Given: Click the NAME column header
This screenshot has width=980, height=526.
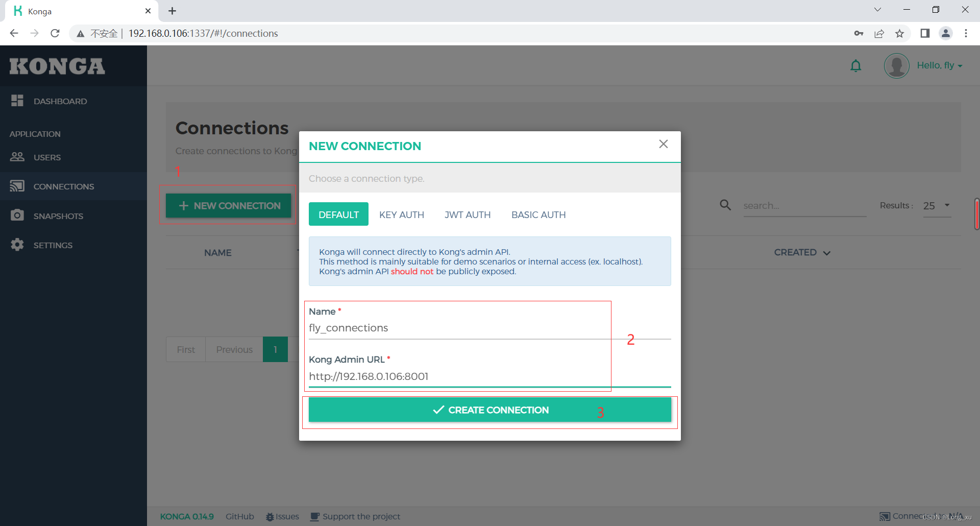Looking at the screenshot, I should [x=218, y=252].
